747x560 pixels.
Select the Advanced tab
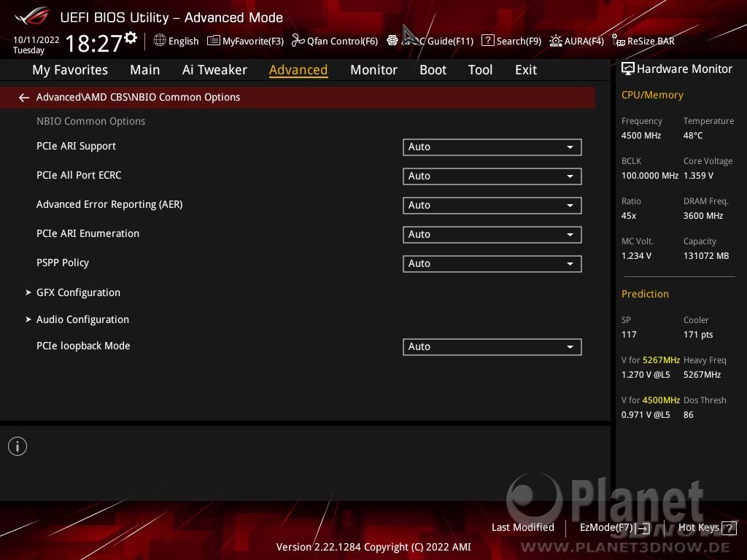[298, 70]
